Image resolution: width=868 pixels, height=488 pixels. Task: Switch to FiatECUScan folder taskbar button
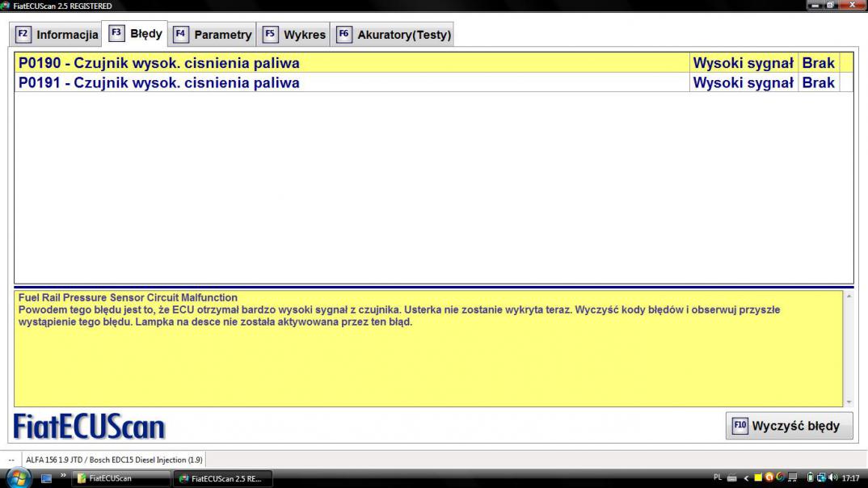(x=120, y=478)
